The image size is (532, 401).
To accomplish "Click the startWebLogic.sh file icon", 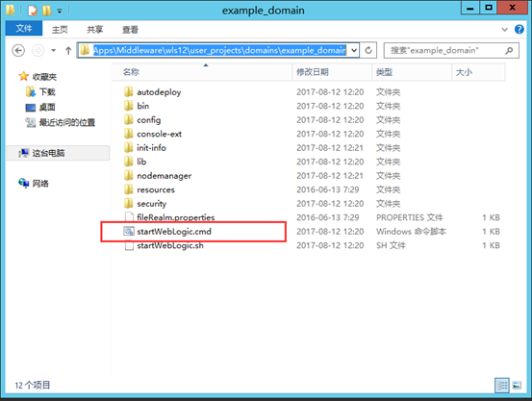I will [129, 245].
